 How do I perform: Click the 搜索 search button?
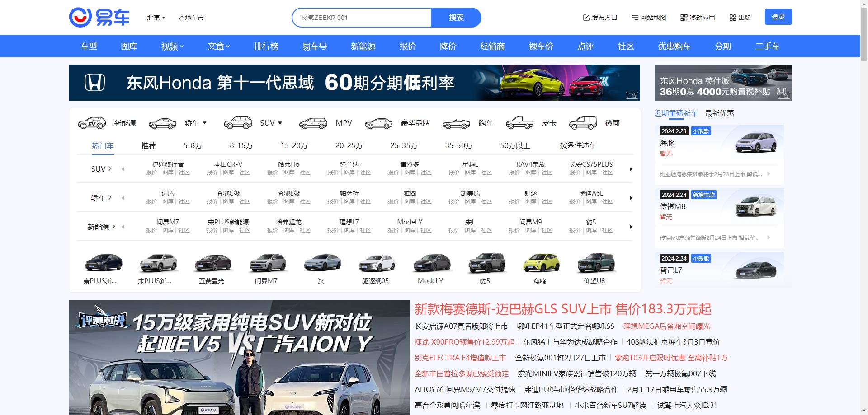coord(456,18)
